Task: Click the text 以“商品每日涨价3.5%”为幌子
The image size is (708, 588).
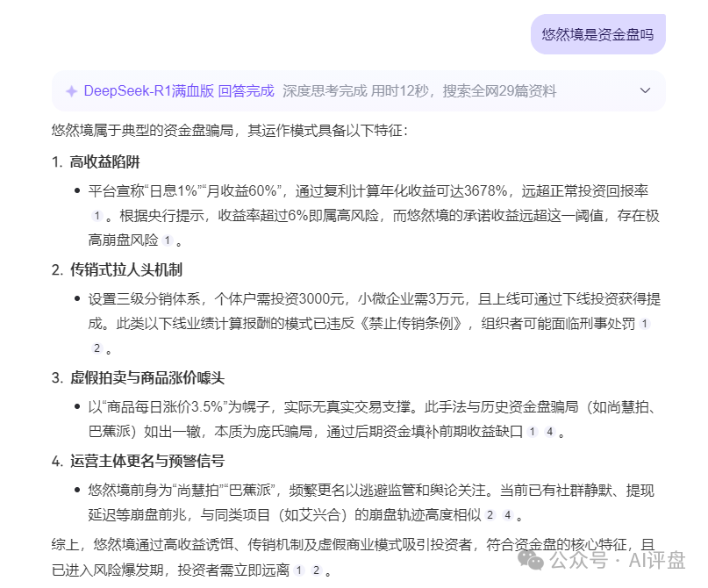Action: pos(179,407)
